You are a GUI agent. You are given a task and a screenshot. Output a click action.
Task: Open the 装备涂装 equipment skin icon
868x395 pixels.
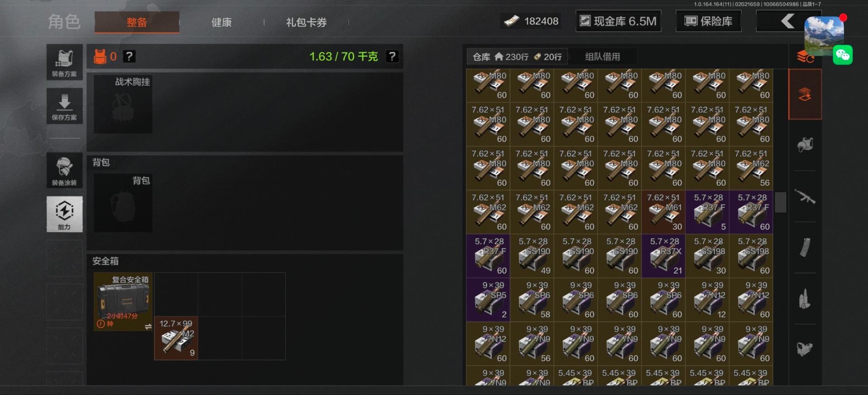(x=64, y=171)
